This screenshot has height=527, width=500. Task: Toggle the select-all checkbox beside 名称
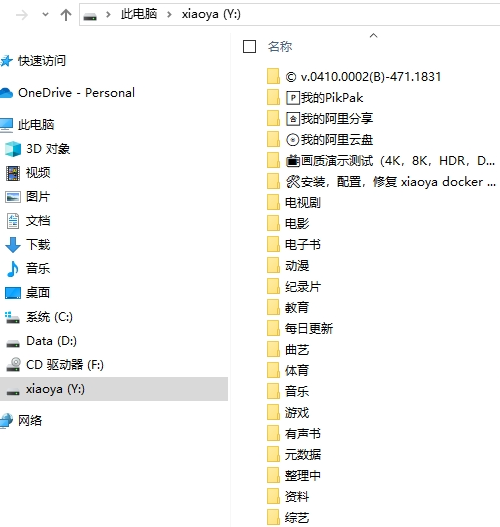pos(249,46)
